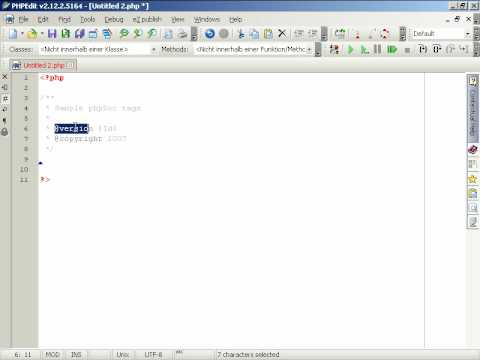Viewport: 480px width, 360px height.
Task: Click the Copy icon
Action: (255, 34)
